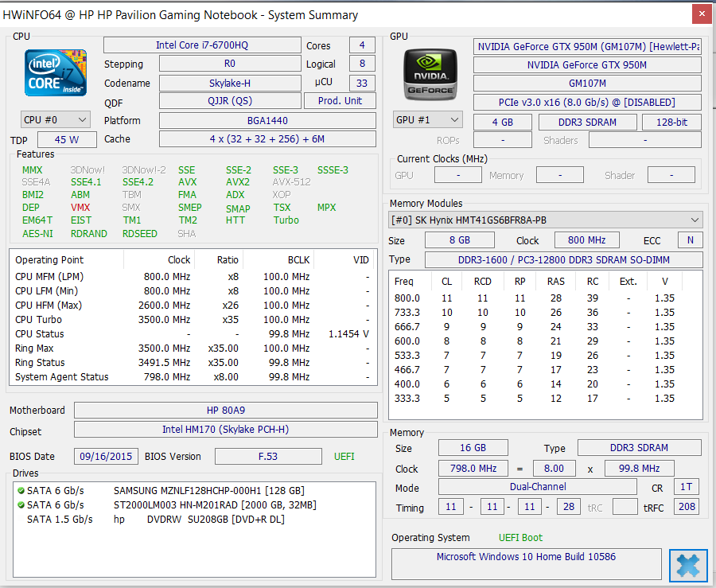Click the Turbo feature label
This screenshot has height=588, width=716.
(286, 220)
